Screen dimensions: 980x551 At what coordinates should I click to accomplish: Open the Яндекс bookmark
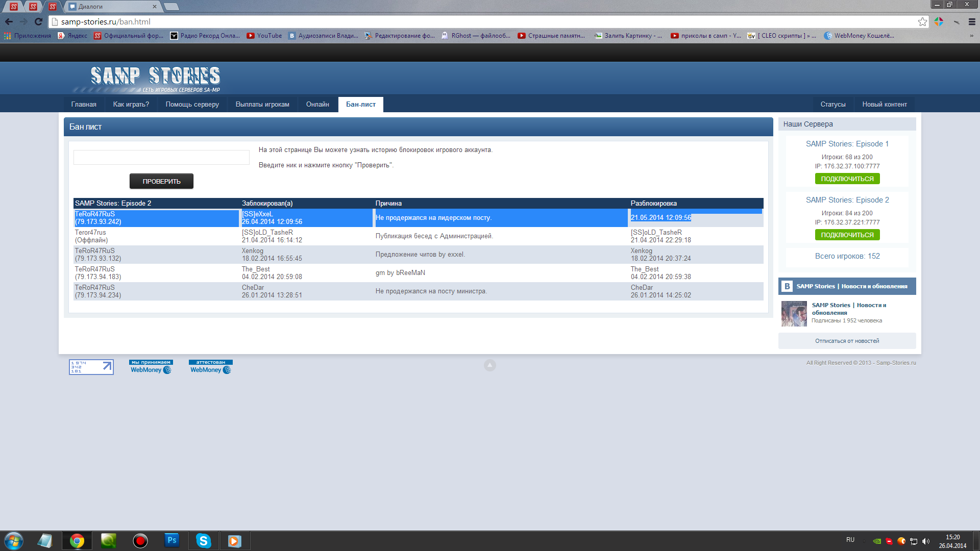72,36
